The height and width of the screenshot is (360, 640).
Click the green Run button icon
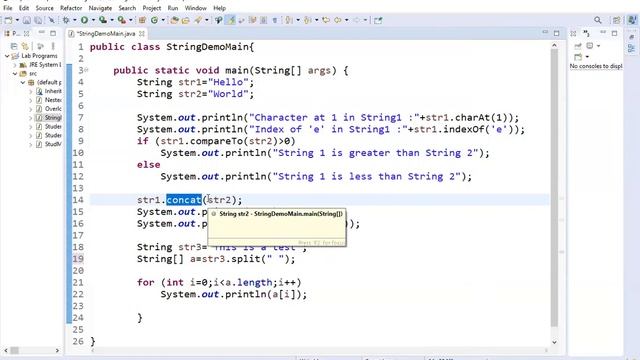(x=84, y=20)
